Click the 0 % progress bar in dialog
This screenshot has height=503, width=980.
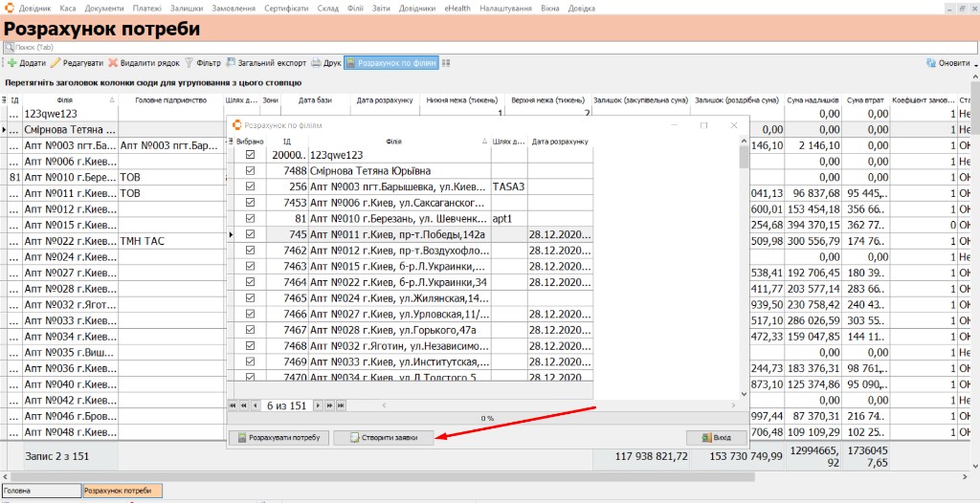(x=487, y=418)
